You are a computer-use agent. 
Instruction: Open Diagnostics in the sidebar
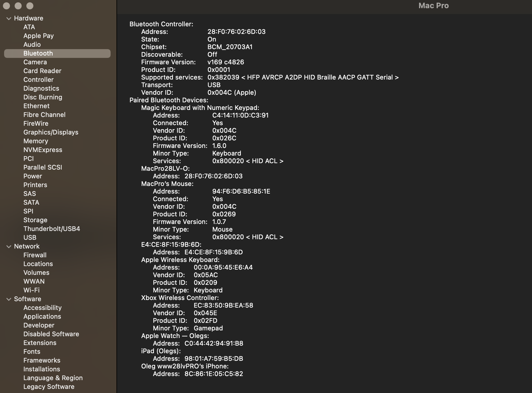(x=41, y=88)
